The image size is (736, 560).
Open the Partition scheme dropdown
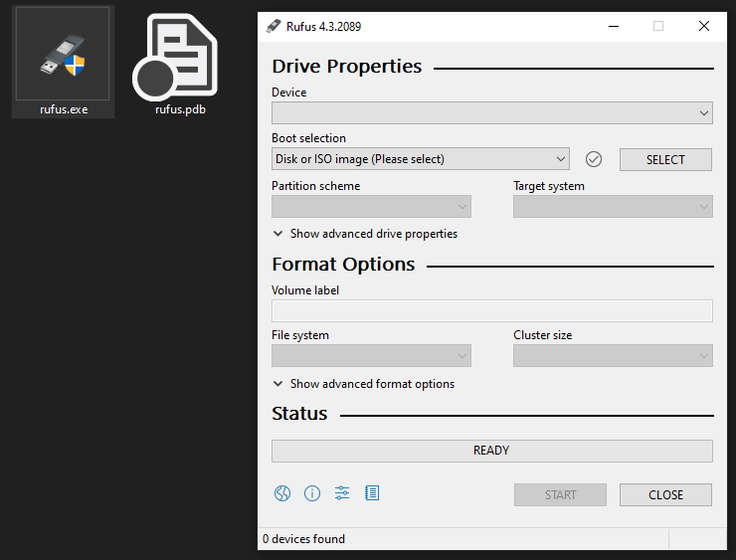tap(371, 207)
